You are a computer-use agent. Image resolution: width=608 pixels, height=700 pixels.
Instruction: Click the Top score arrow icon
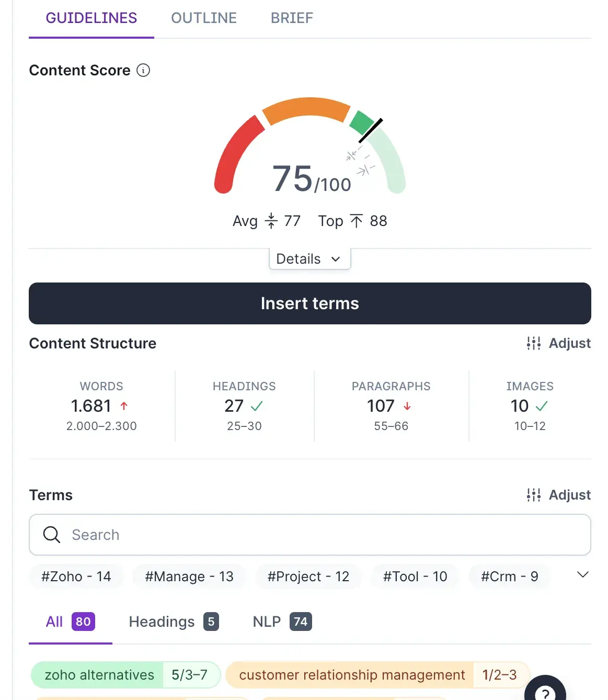(357, 221)
